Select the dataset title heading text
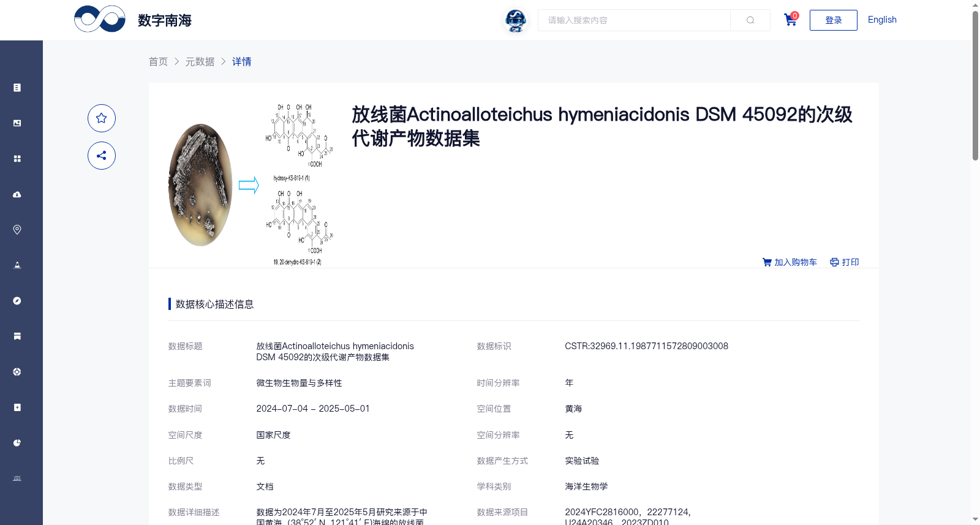This screenshot has height=525, width=980. click(x=602, y=126)
